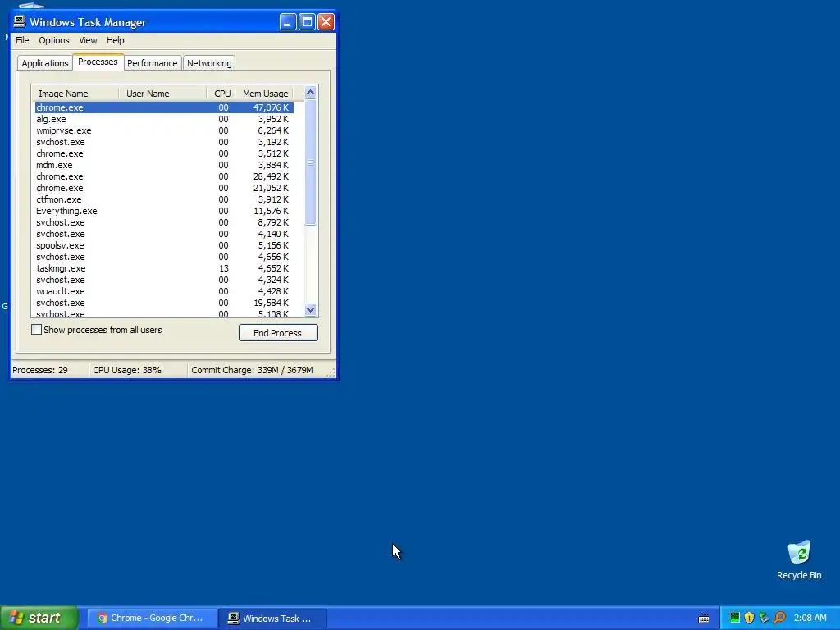Click the Windows Task Manager taskbar button

pyautogui.click(x=273, y=619)
